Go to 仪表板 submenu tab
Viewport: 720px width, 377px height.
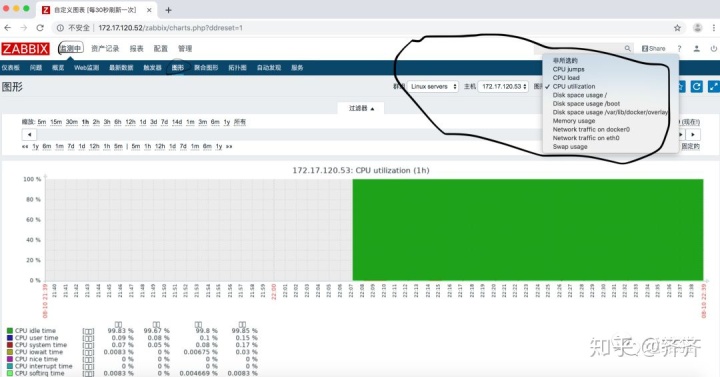(x=11, y=68)
